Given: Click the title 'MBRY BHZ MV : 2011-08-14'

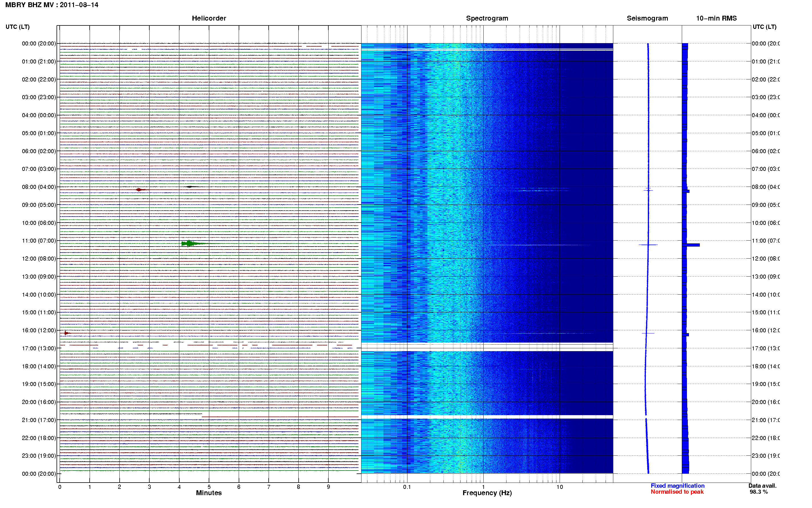Looking at the screenshot, I should (52, 5).
